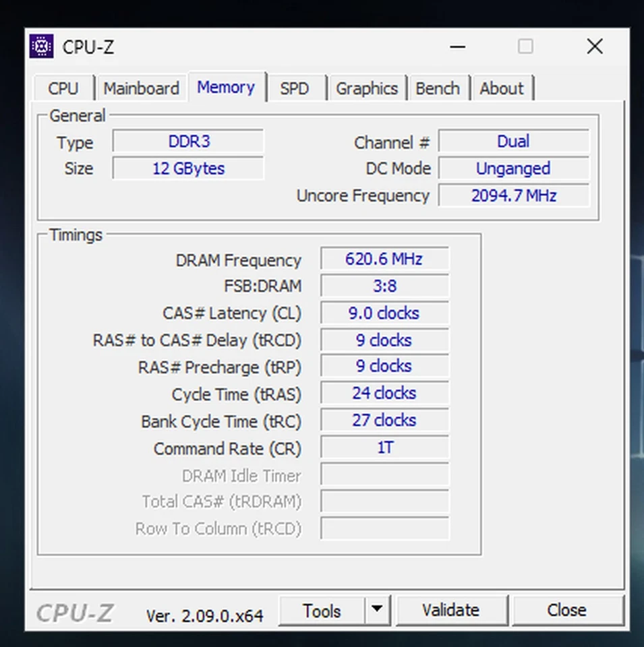Expand the Tools dropdown arrow
This screenshot has height=647, width=644.
(376, 610)
